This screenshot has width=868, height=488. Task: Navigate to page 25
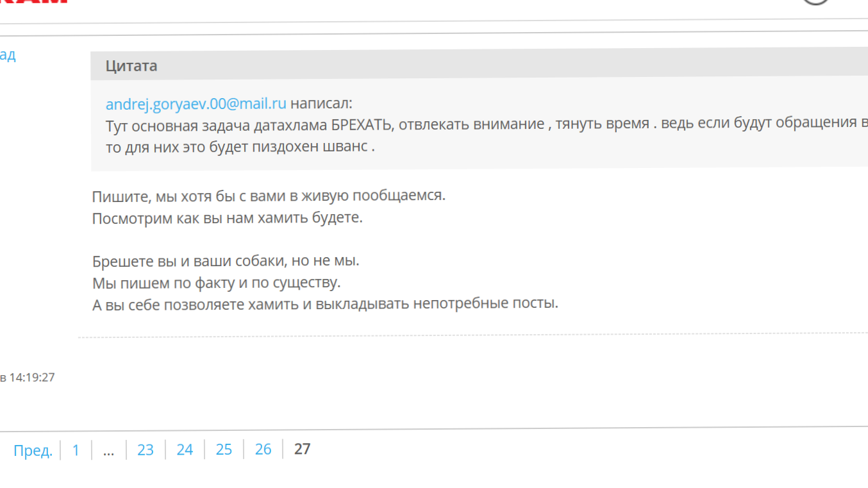point(224,450)
